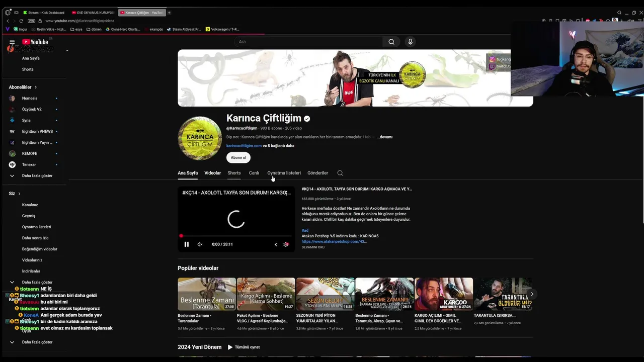Click the address bar URL
The width and height of the screenshot is (644, 362).
(80, 21)
